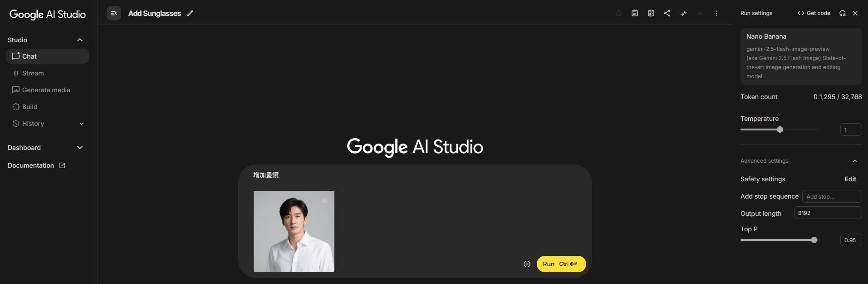This screenshot has width=868, height=284.
Task: Collapse the Studio section
Action: click(x=80, y=40)
